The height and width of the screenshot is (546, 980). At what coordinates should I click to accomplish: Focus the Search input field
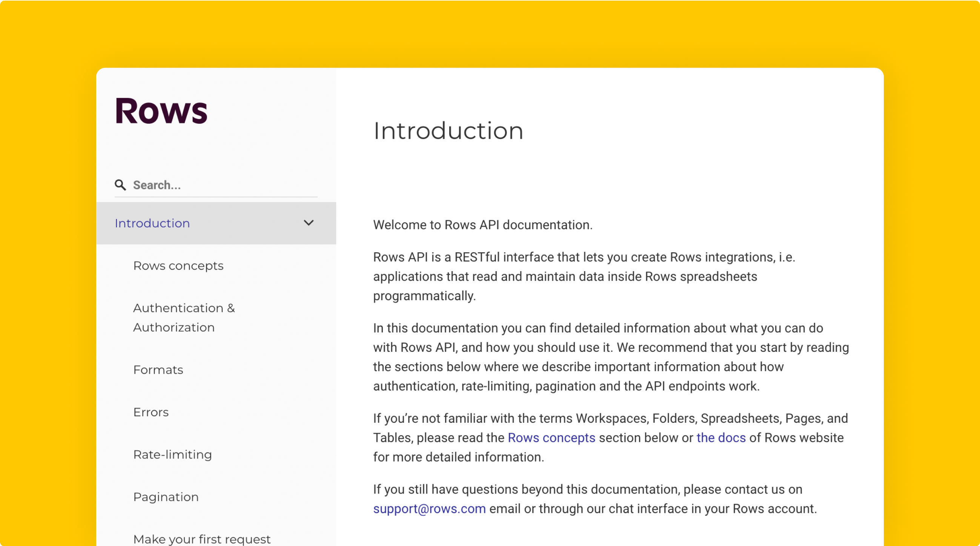click(224, 185)
